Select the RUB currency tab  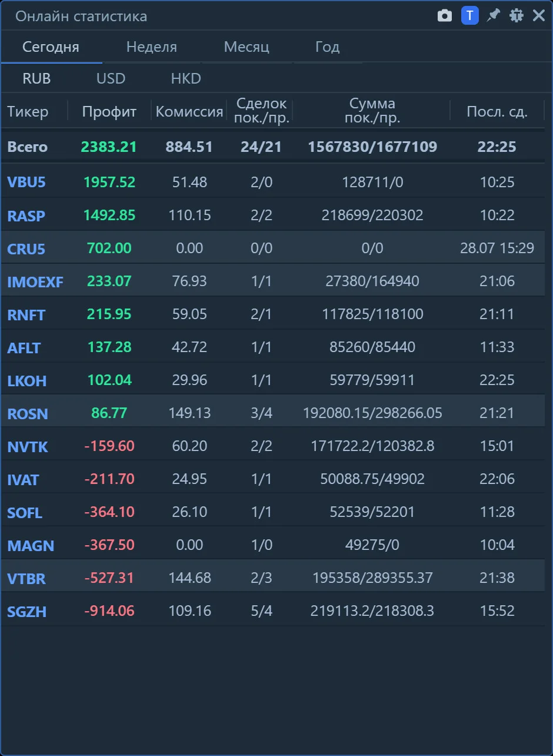[36, 78]
